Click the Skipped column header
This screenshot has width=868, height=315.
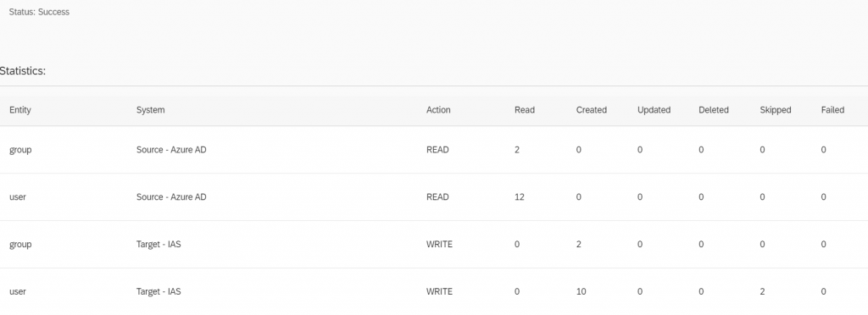(x=776, y=110)
